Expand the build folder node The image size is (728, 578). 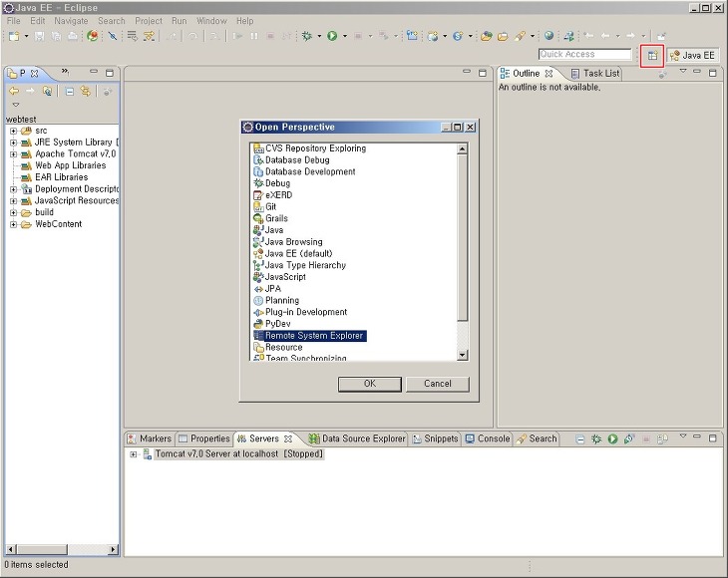pos(14,212)
